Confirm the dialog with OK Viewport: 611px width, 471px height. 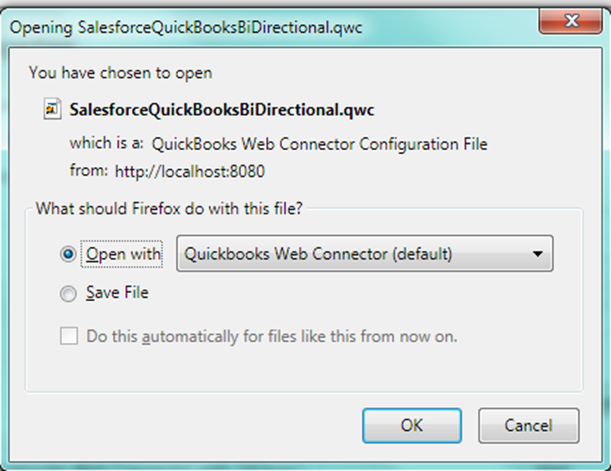[x=412, y=424]
